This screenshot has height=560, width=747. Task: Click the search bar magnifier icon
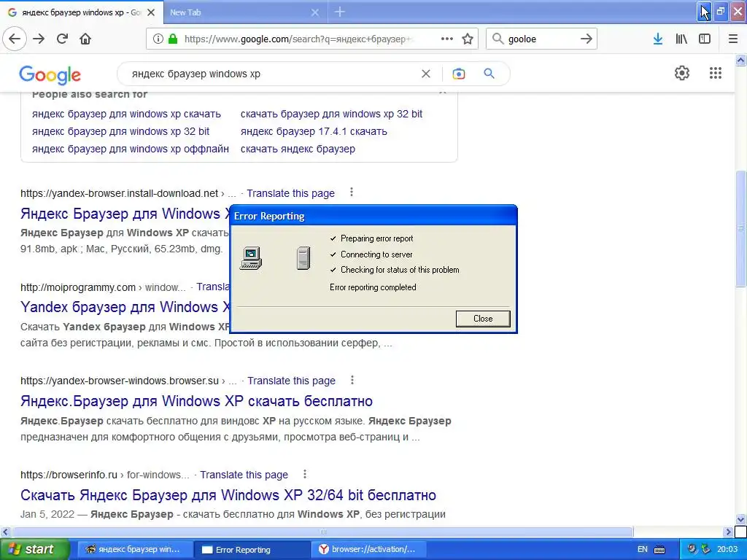click(498, 39)
